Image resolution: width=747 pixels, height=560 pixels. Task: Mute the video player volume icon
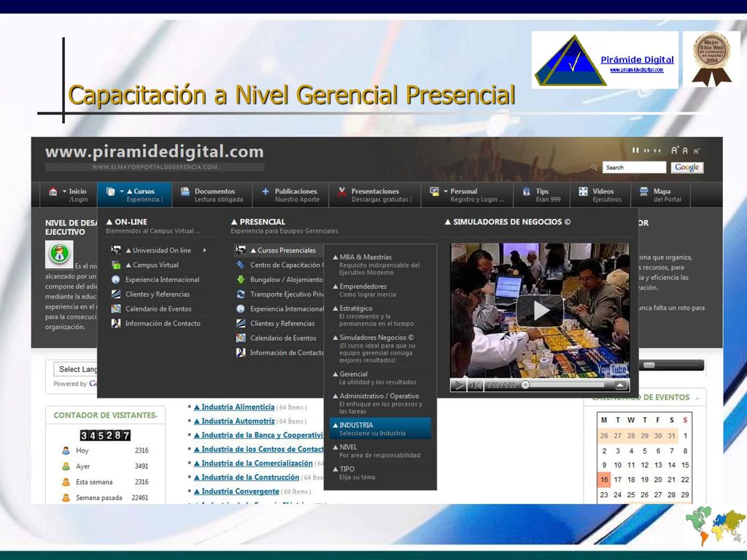(x=474, y=385)
